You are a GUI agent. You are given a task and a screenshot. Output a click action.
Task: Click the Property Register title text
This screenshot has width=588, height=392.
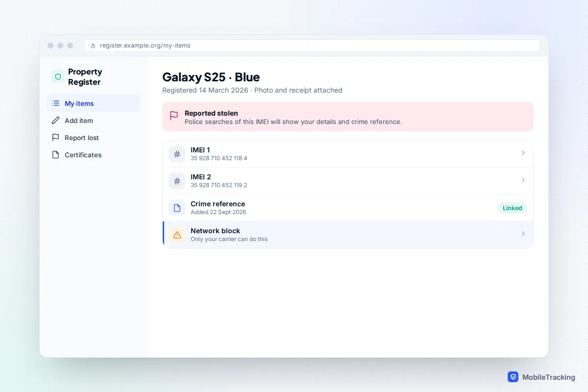[85, 77]
